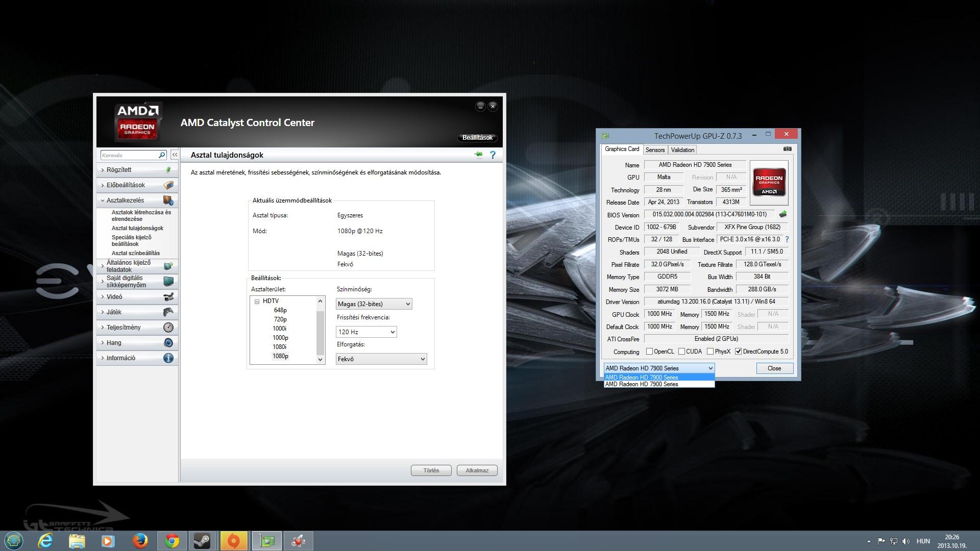Click the search magnifier in Keresés box
The height and width of the screenshot is (551, 980).
click(162, 155)
